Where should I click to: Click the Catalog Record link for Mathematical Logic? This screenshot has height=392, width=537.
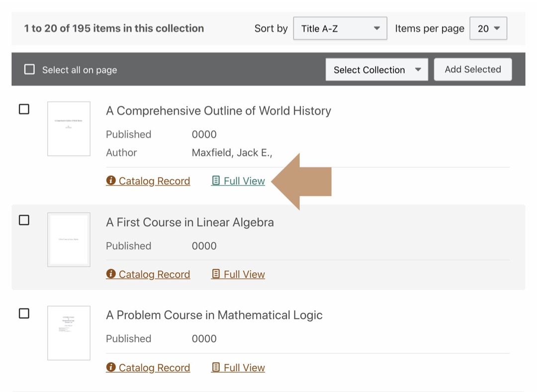(153, 367)
